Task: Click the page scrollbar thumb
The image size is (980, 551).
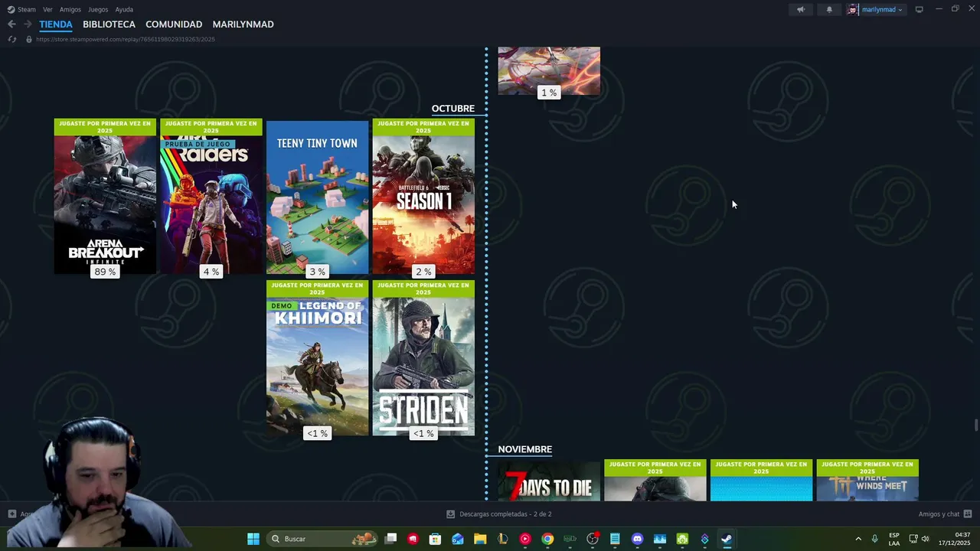Action: [x=975, y=425]
